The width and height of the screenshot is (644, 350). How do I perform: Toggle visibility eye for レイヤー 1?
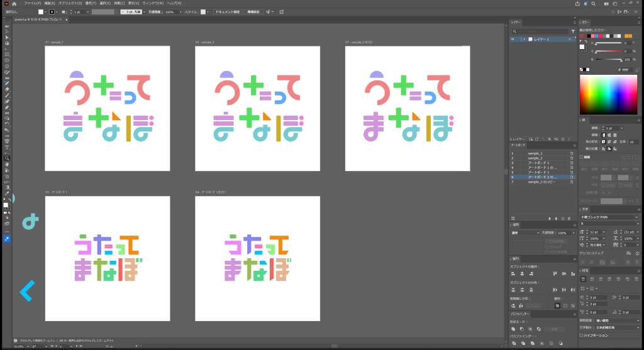(x=513, y=39)
